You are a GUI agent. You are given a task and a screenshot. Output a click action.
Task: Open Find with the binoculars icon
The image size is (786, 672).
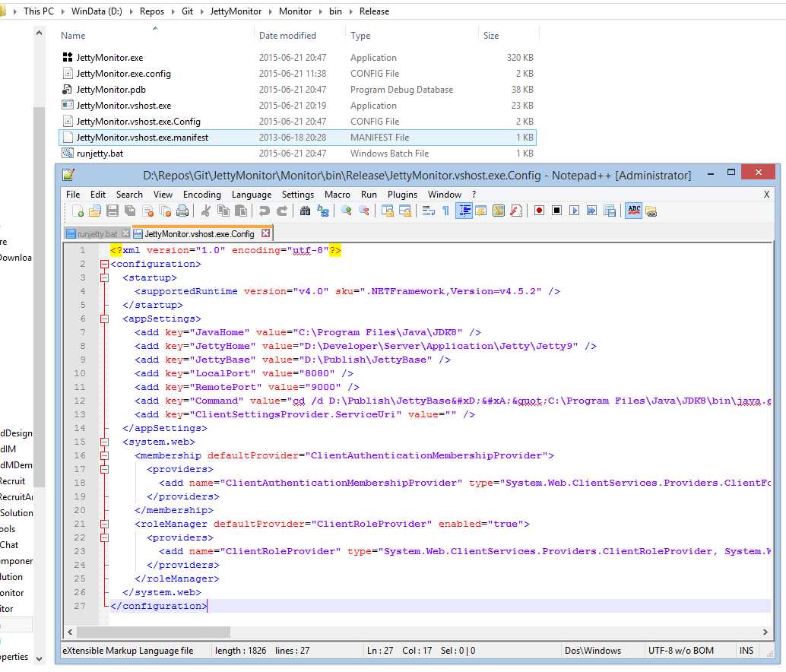tap(305, 211)
